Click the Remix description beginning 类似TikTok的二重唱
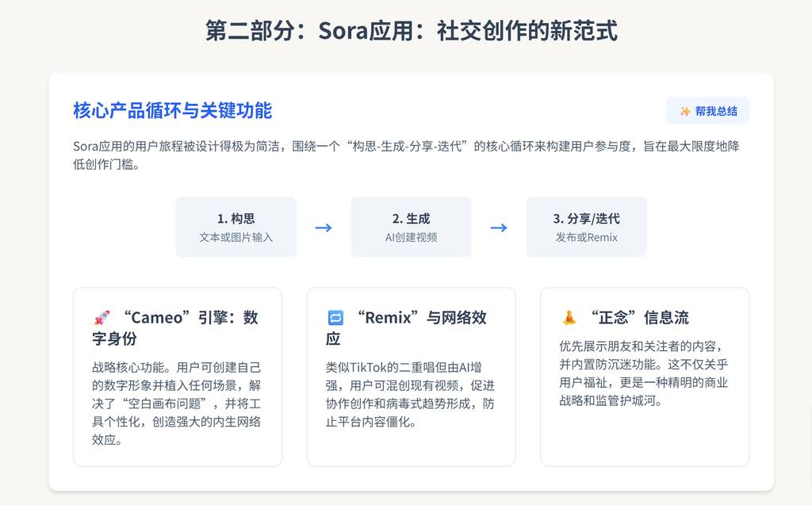The width and height of the screenshot is (812, 505). pyautogui.click(x=410, y=394)
